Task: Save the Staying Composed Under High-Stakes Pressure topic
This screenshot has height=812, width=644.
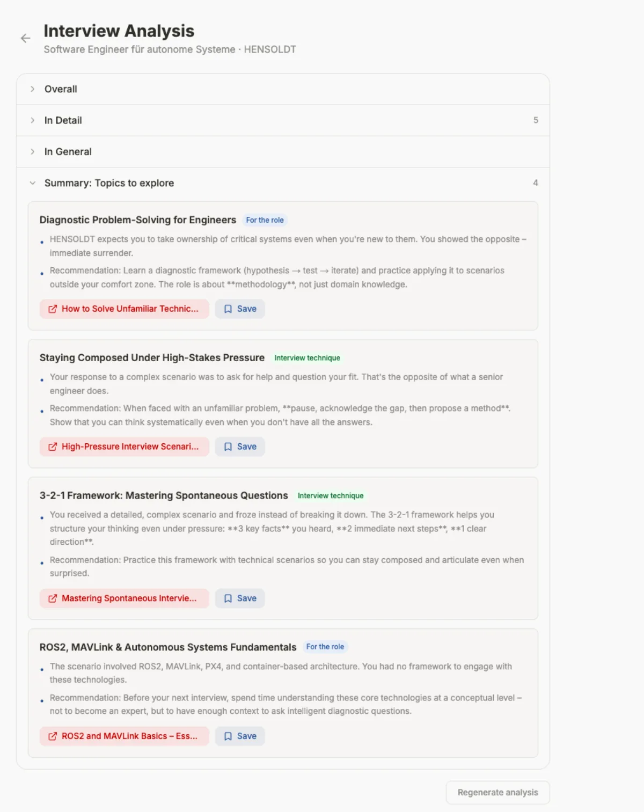Action: point(240,447)
